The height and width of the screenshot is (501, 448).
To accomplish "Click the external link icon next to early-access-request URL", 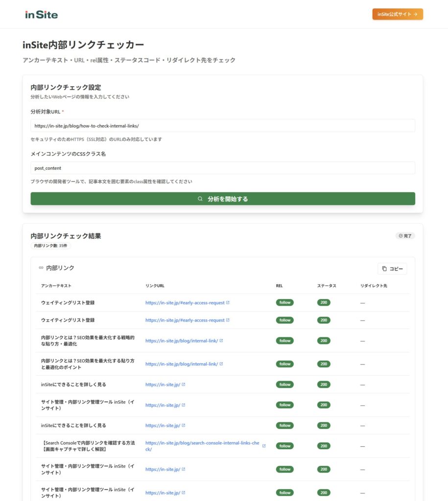I will pos(227,302).
